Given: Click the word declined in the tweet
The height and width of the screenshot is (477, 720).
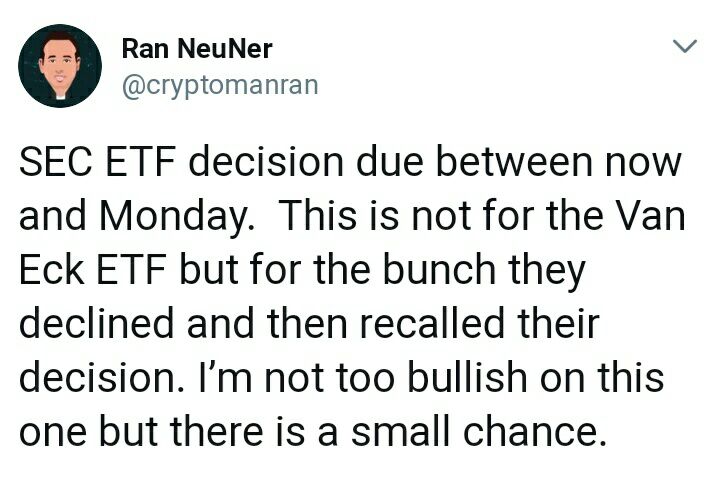Looking at the screenshot, I should tap(97, 323).
